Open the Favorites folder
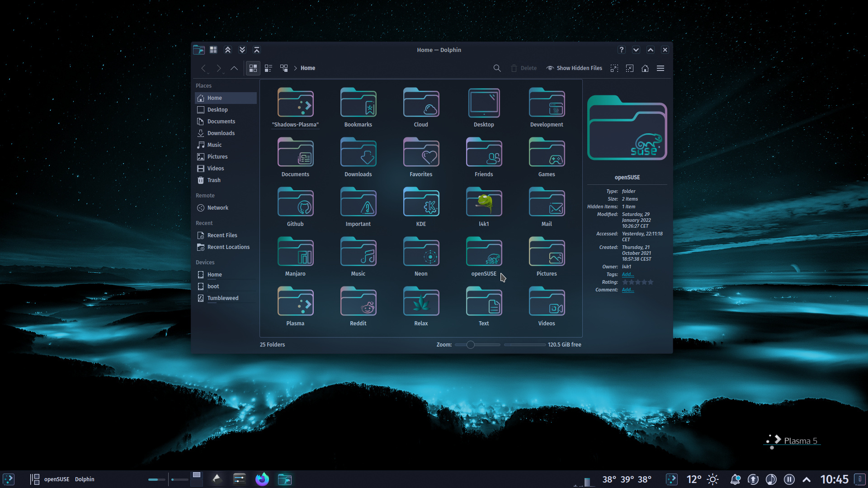 point(421,157)
